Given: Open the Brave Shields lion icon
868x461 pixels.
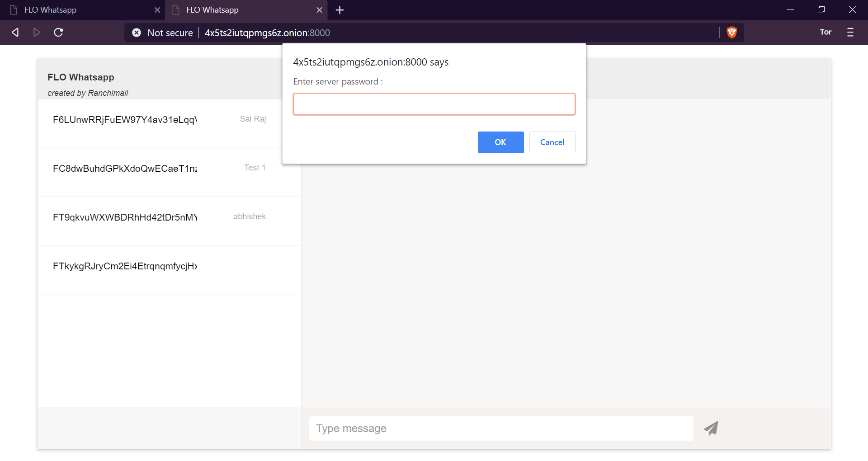Looking at the screenshot, I should (x=731, y=33).
